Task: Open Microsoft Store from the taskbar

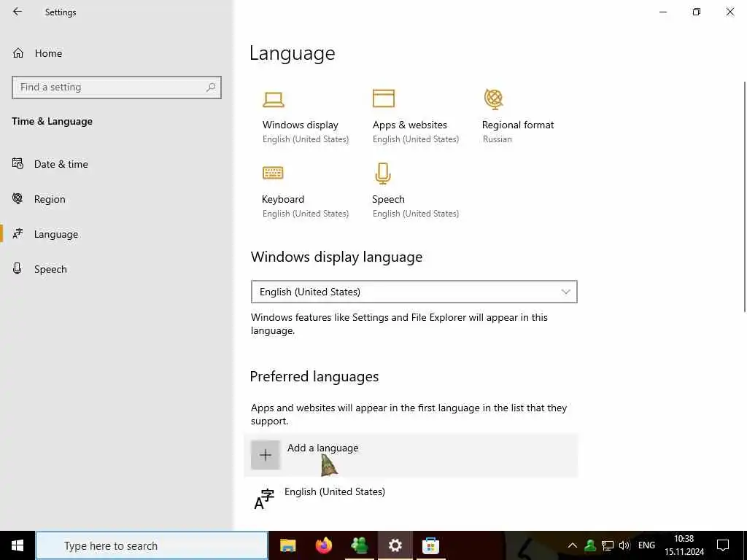Action: (x=430, y=545)
